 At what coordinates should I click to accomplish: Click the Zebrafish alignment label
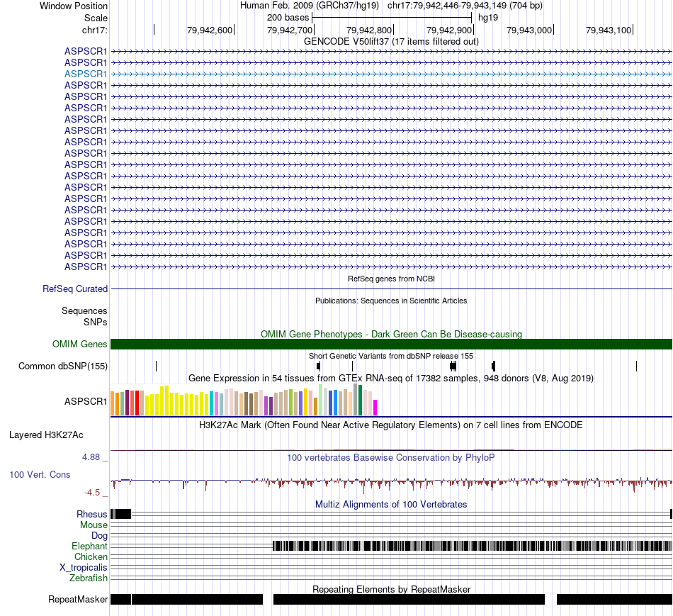point(89,578)
